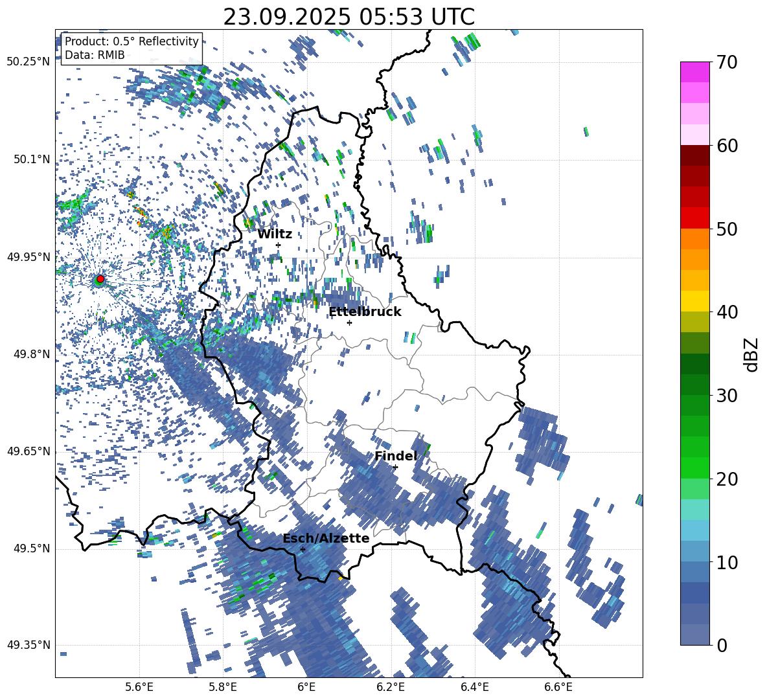The height and width of the screenshot is (700, 767).
Task: Click the 10 value on colorbar
Action: pos(727,562)
